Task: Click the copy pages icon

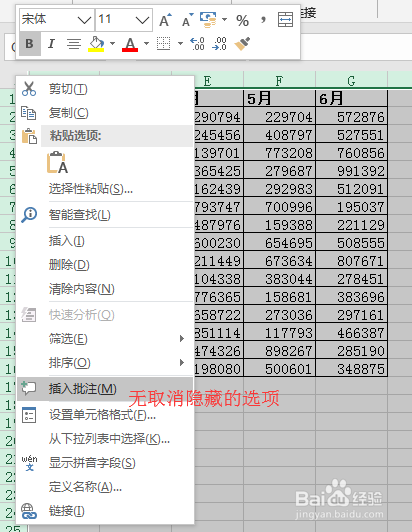Action: pyautogui.click(x=29, y=113)
